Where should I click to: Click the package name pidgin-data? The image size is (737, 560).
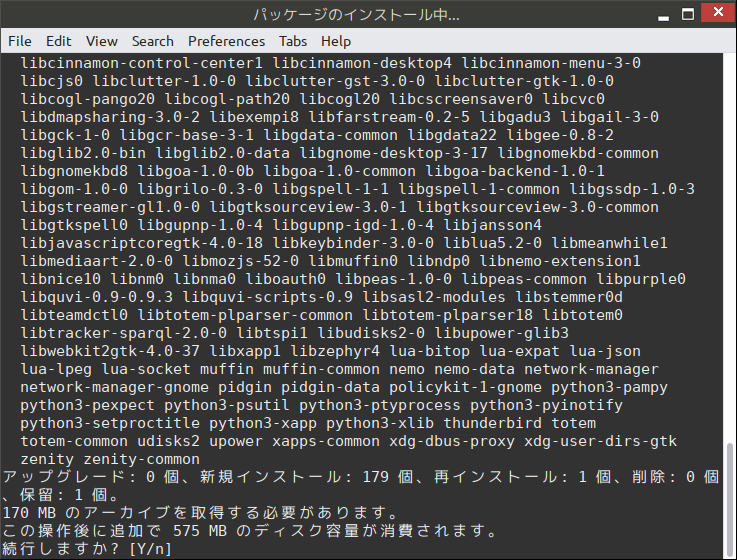pyautogui.click(x=330, y=387)
